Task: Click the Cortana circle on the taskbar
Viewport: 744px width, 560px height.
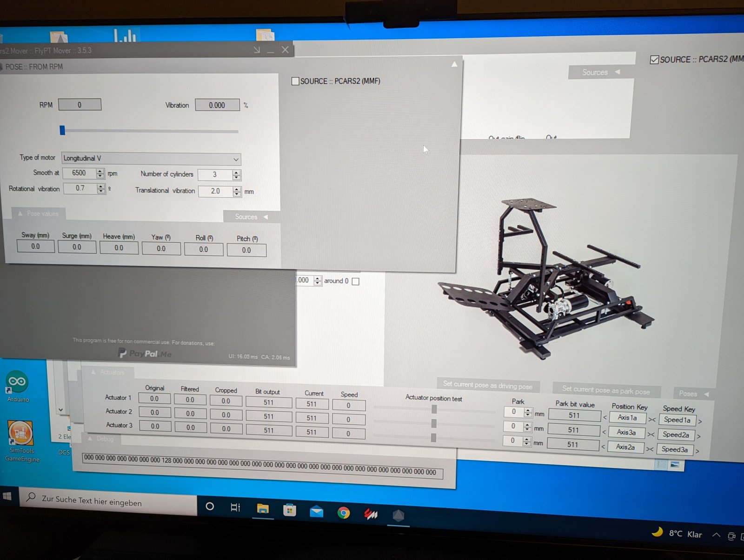Action: [210, 506]
